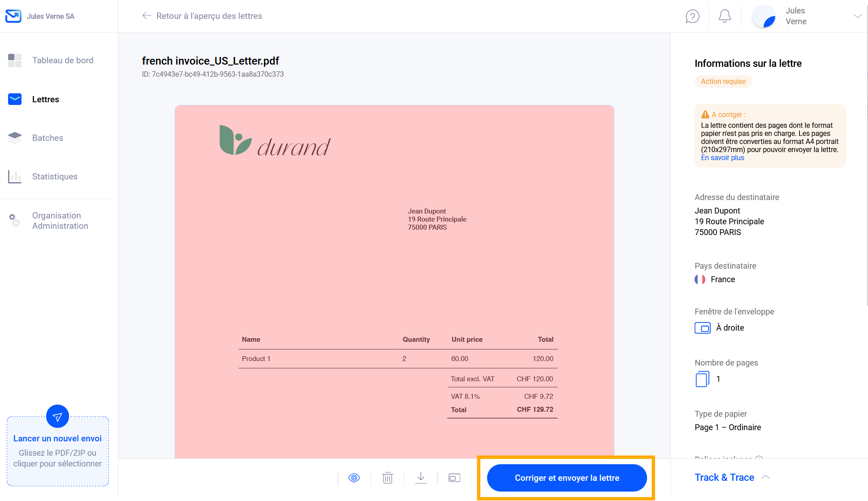Image resolution: width=868 pixels, height=501 pixels.
Task: Open the help question mark icon
Action: point(692,16)
